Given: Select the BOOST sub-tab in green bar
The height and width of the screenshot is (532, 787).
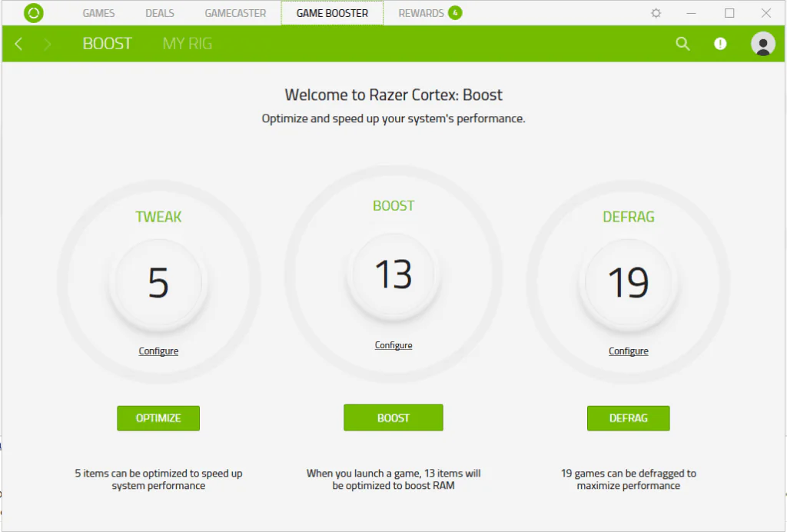Looking at the screenshot, I should pos(108,44).
